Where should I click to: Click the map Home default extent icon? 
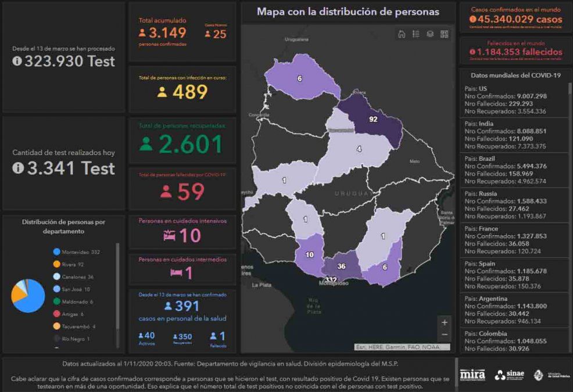402,34
